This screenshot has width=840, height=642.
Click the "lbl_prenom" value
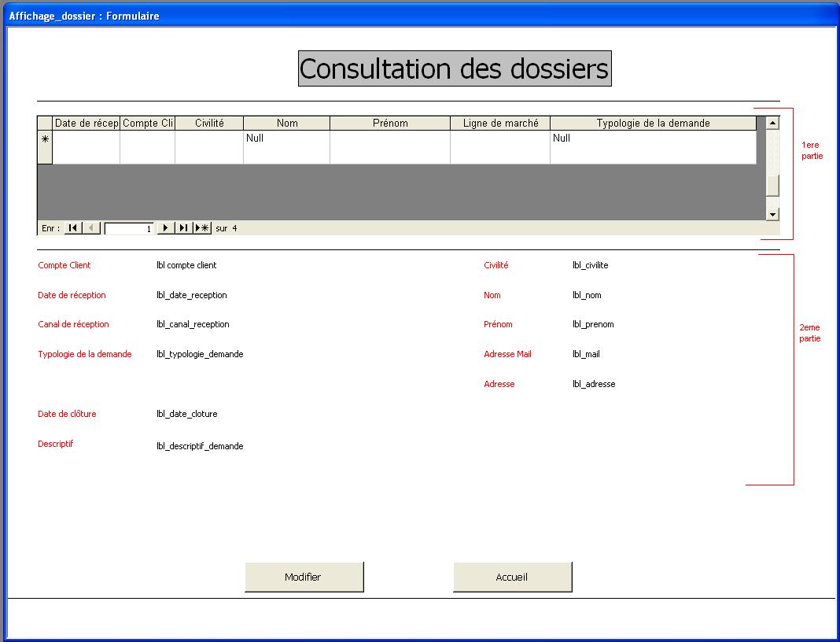(593, 324)
